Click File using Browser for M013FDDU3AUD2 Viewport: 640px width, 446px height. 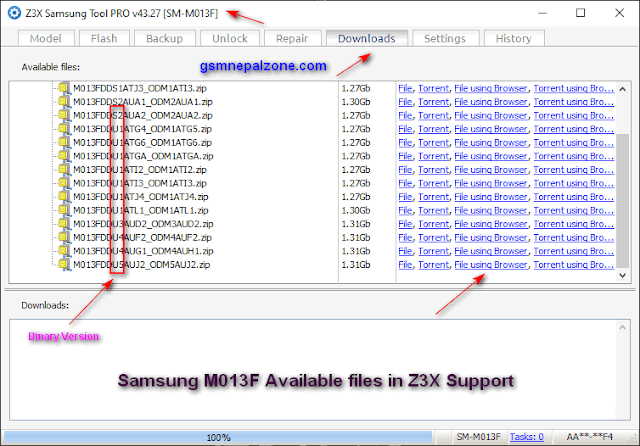(491, 224)
